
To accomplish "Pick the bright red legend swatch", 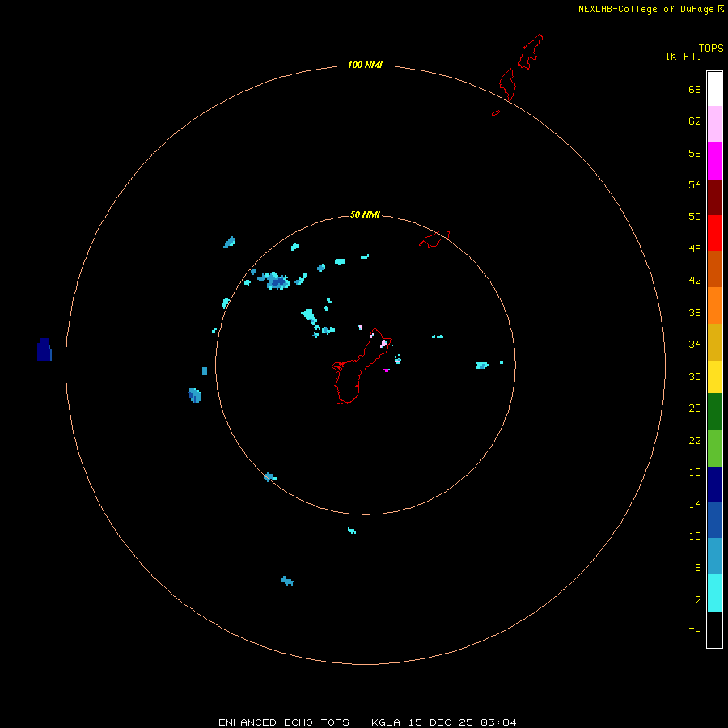I will 714,233.
